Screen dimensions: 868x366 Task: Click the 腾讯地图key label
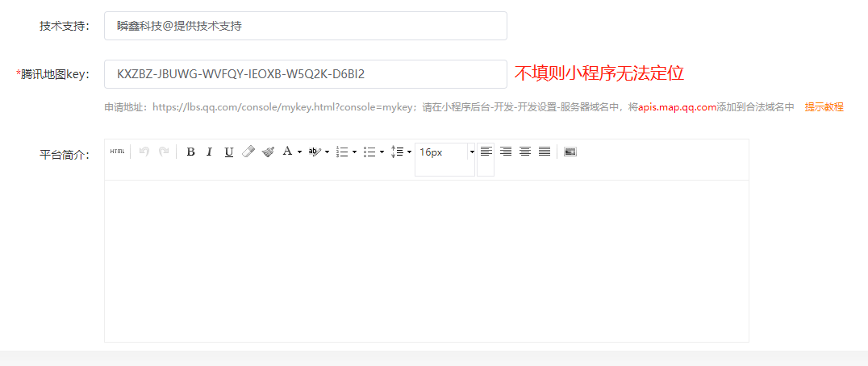point(53,74)
